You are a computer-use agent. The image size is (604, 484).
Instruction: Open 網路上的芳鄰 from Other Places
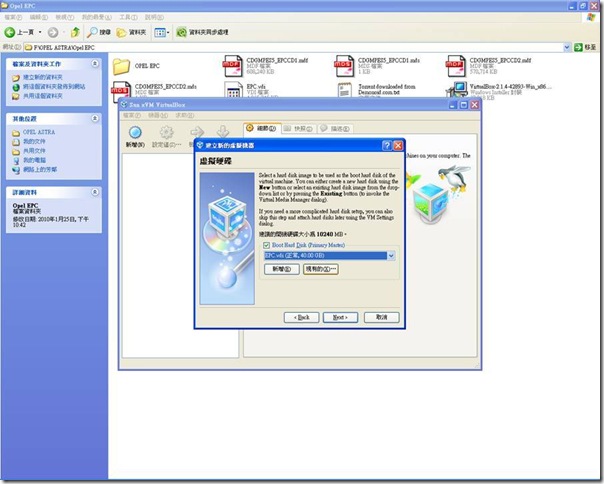coord(40,169)
